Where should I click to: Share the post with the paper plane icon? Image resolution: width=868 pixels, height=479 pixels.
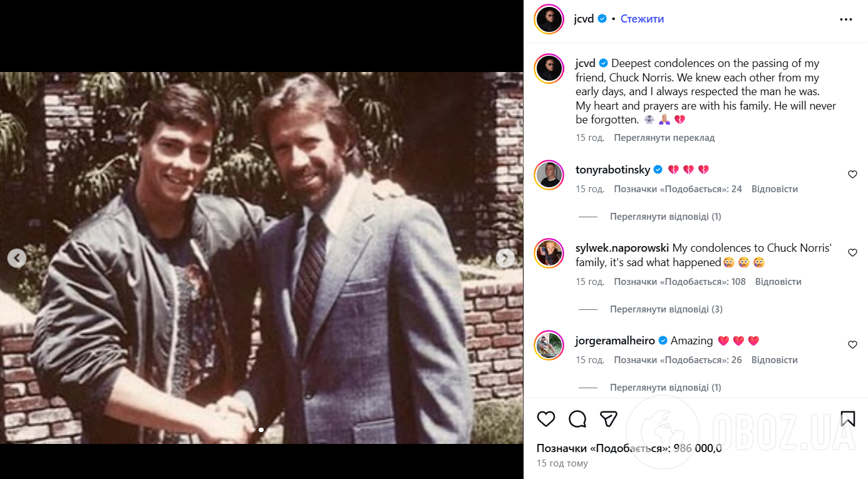[609, 419]
